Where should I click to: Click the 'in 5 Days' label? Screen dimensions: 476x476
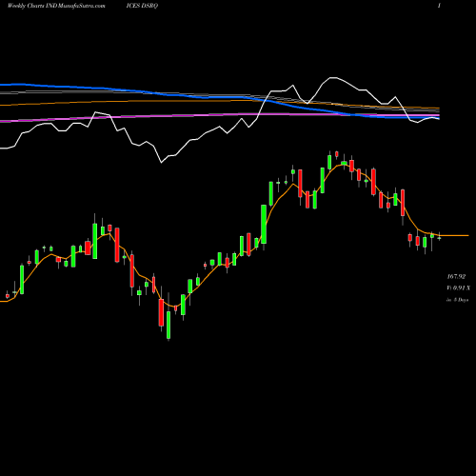pos(458,300)
